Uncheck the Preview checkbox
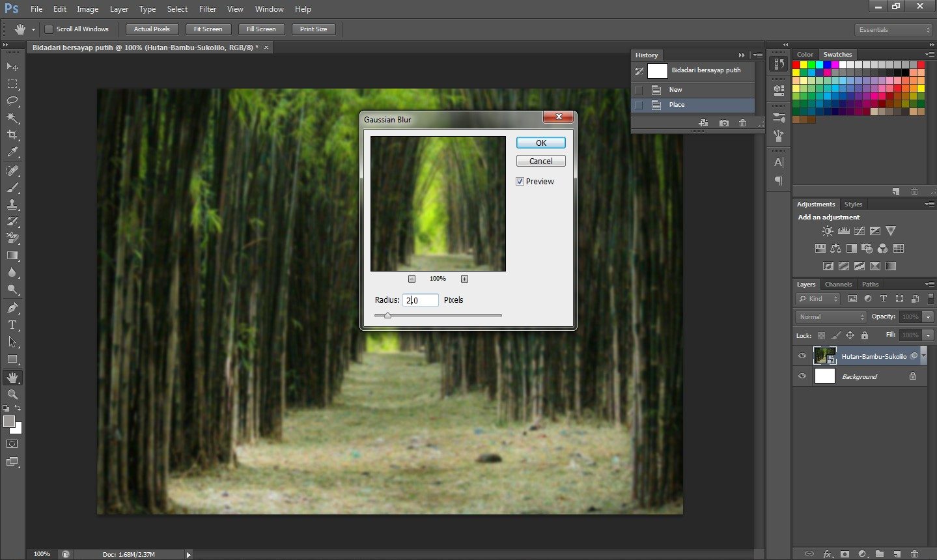 520,182
